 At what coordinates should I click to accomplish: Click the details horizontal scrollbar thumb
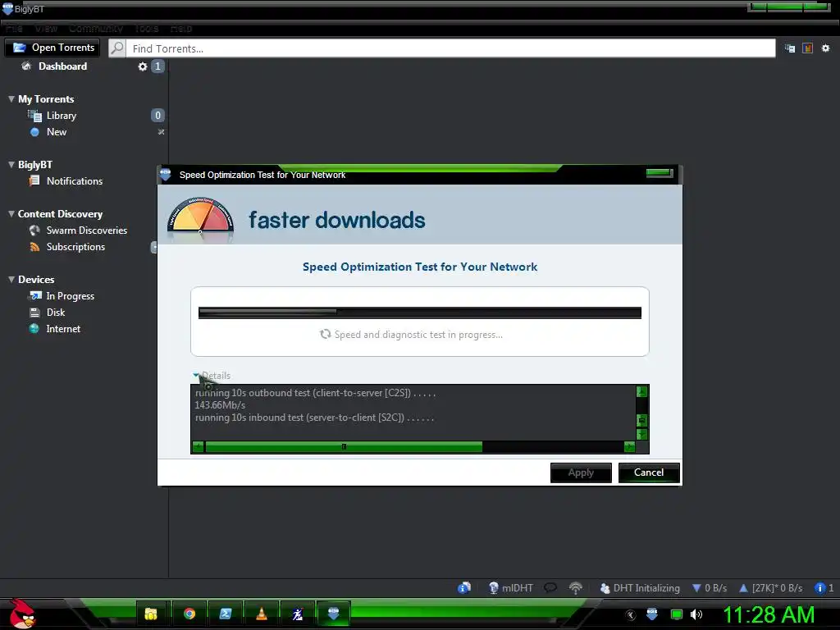pyautogui.click(x=344, y=447)
